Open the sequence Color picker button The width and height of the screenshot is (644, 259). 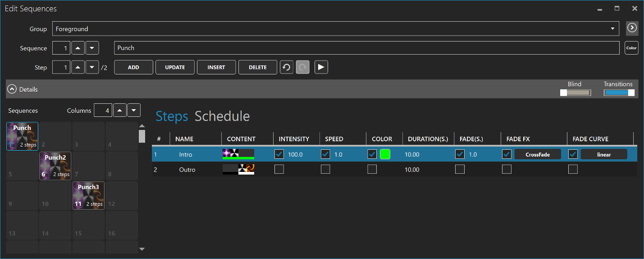click(631, 48)
